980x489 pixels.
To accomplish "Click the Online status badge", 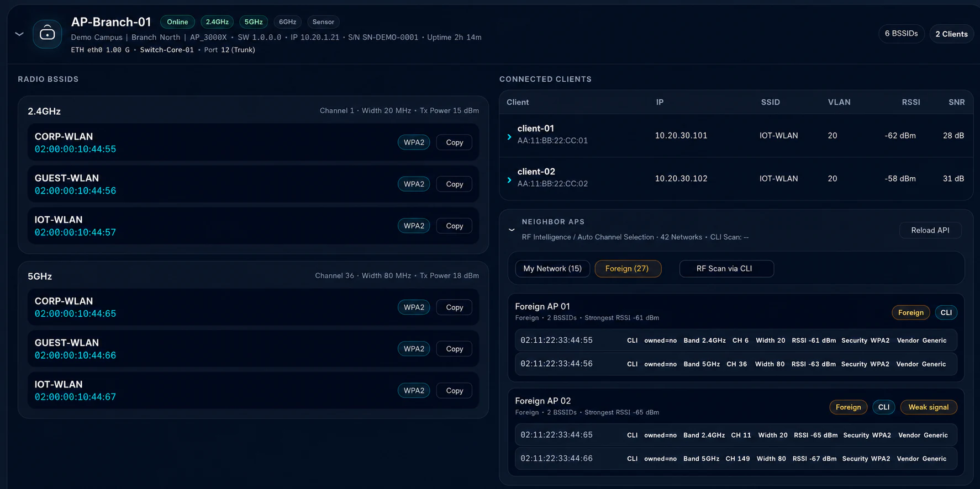I will tap(177, 22).
